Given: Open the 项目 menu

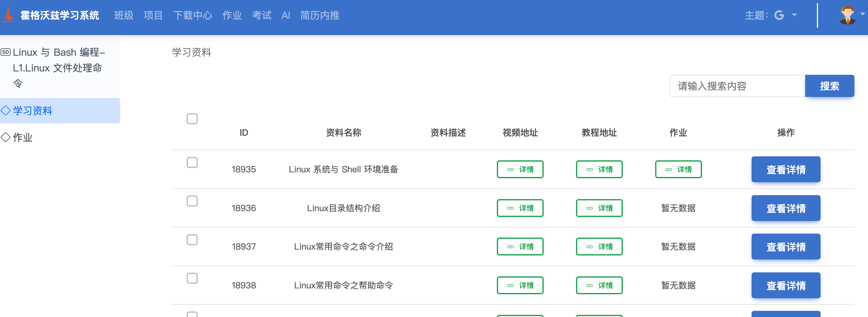Looking at the screenshot, I should tap(153, 15).
